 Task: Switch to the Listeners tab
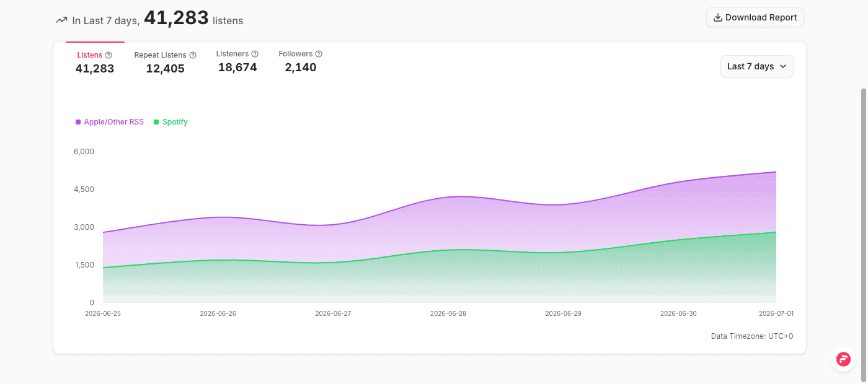coord(237,61)
